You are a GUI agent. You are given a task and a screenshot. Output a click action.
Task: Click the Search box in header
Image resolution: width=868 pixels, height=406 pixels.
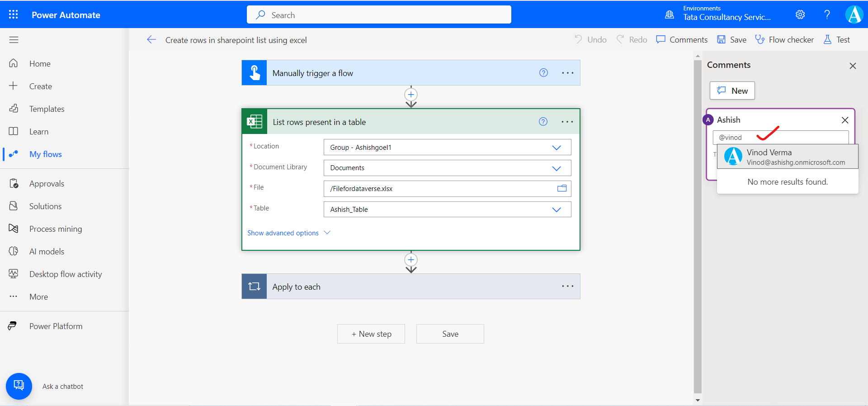tap(379, 15)
